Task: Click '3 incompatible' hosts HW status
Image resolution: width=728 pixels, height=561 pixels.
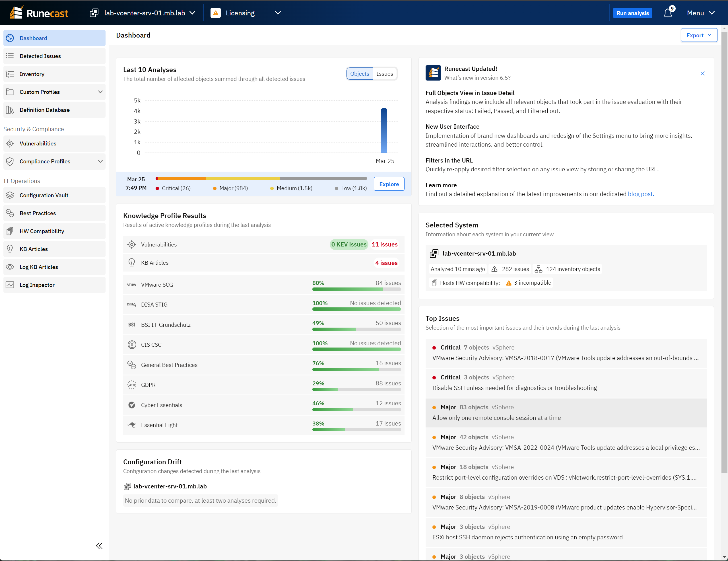Action: 529,283
